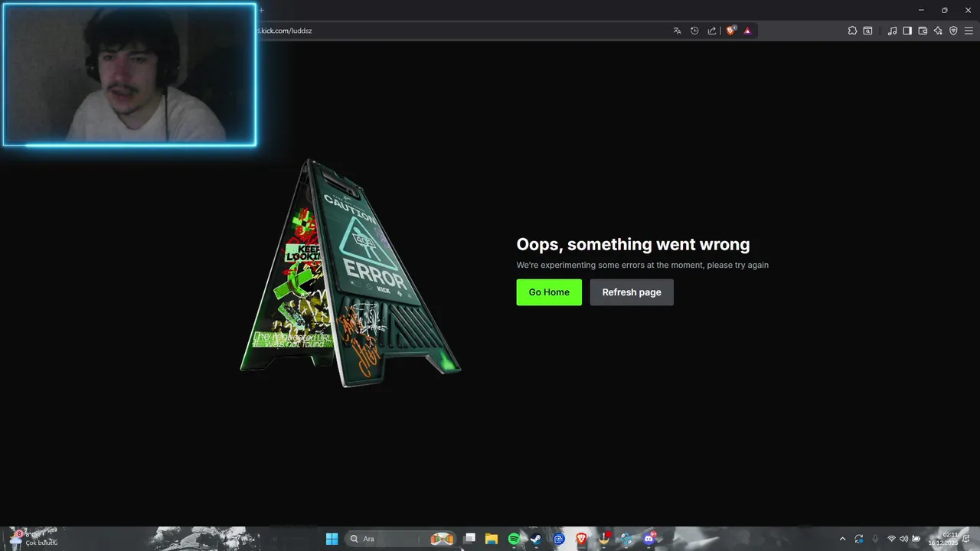Open the Brave Rewards triangle icon
This screenshot has width=980, height=551.
(747, 31)
